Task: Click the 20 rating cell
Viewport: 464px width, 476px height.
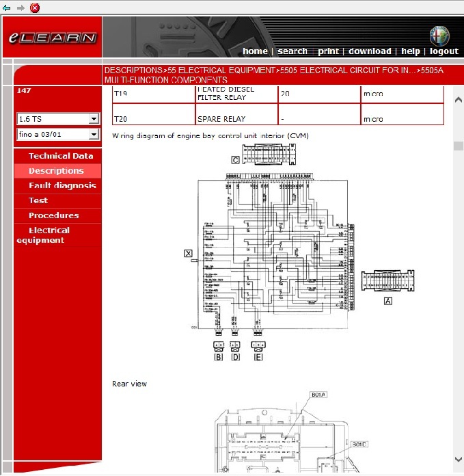Action: 319,94
